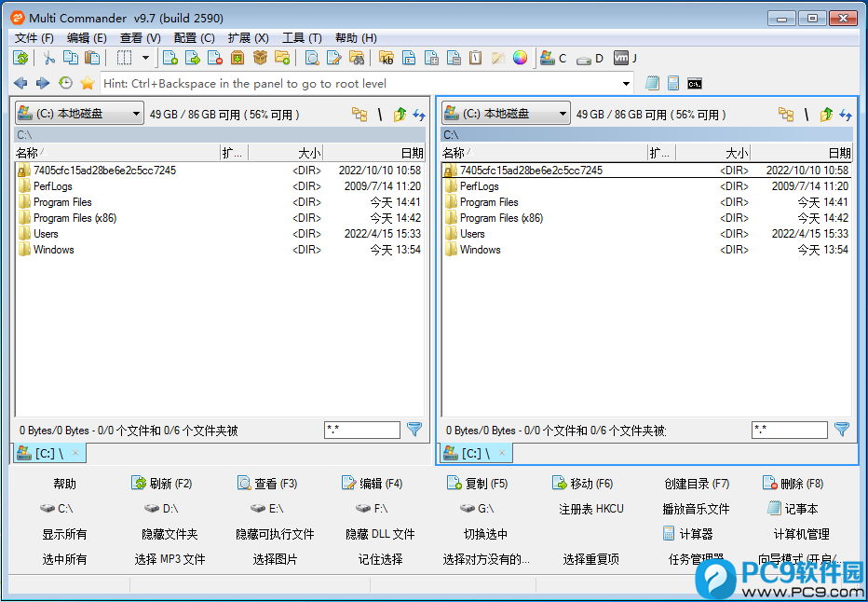Open favorites with the star icon
The image size is (868, 602).
88,84
